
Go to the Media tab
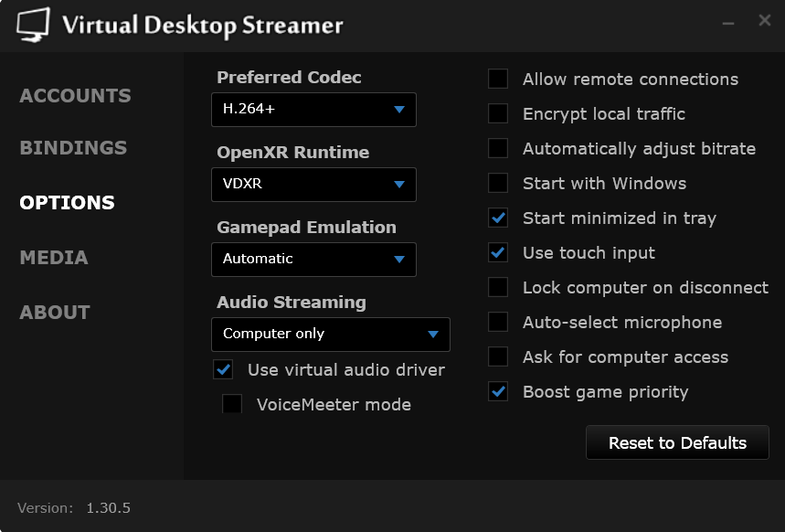pos(54,258)
